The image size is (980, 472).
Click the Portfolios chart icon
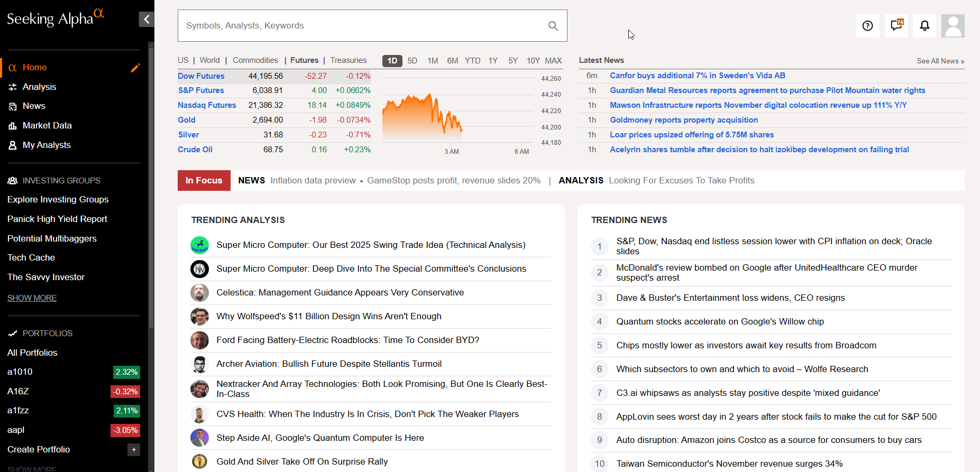coord(13,334)
